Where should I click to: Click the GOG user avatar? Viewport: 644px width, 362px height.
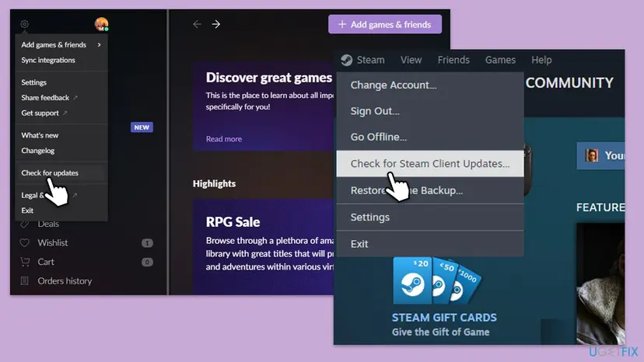[x=101, y=24]
